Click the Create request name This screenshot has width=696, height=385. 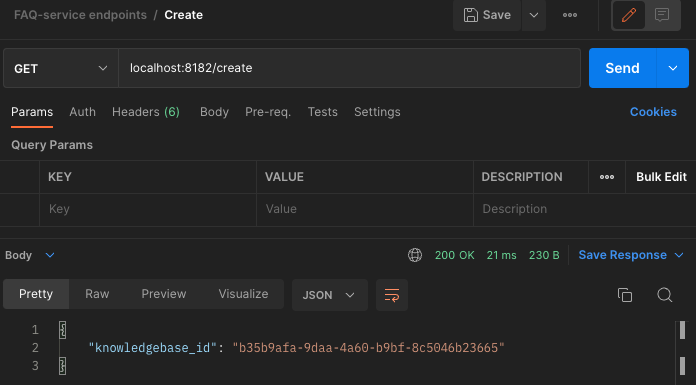click(x=184, y=15)
